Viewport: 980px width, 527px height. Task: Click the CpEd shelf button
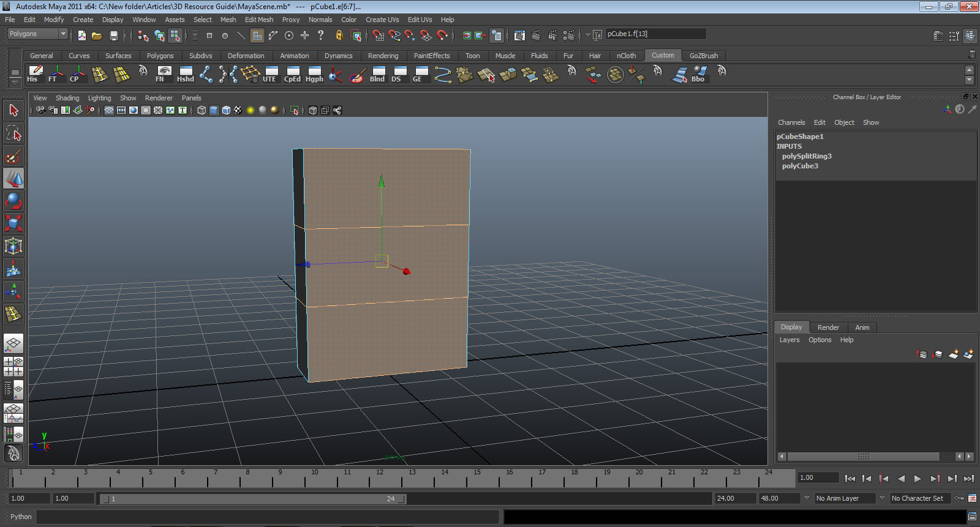(293, 75)
